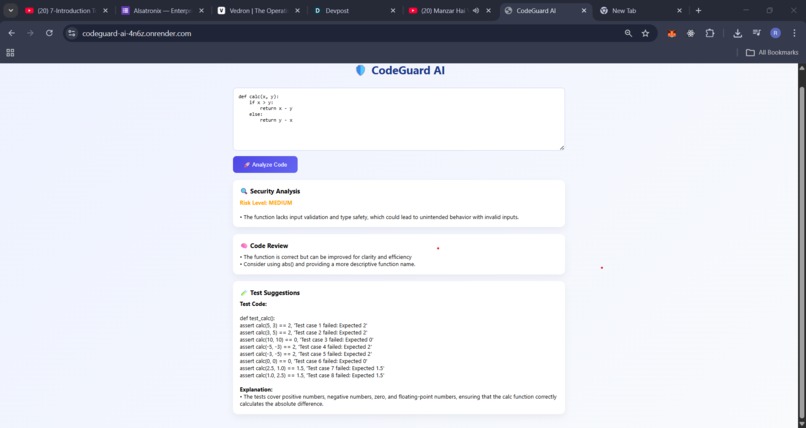Image resolution: width=806 pixels, height=428 pixels.
Task: Click the vertical scrollbar thumb
Action: (x=801, y=252)
